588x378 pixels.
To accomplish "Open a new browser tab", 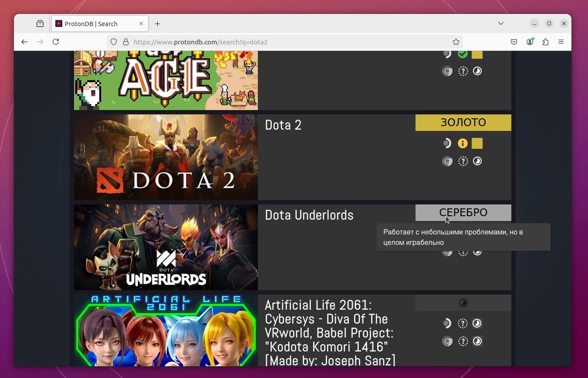I will [158, 24].
